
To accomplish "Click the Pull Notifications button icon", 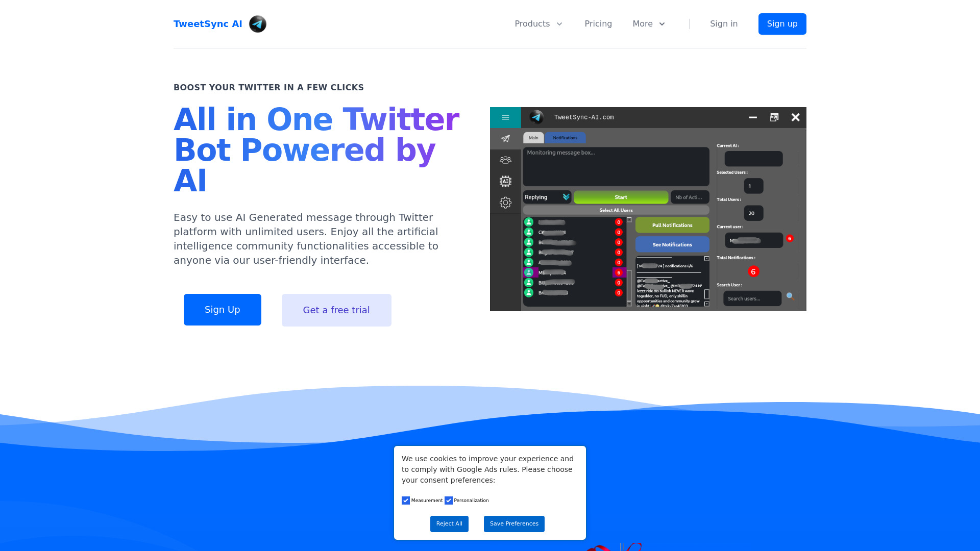I will (671, 226).
